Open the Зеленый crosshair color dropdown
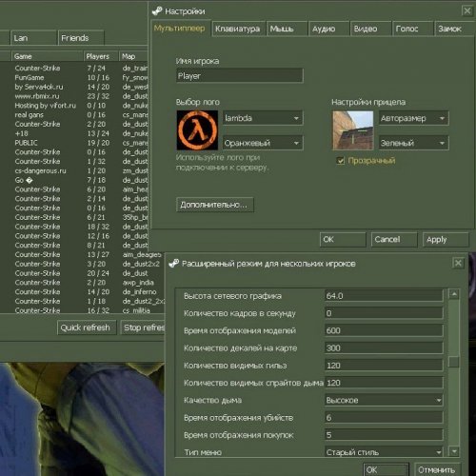The height and width of the screenshot is (476, 476). (x=413, y=143)
